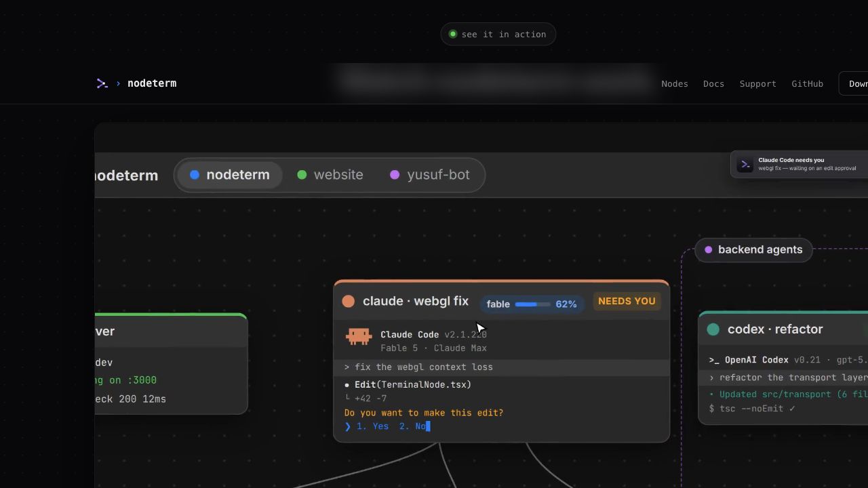Screen dimensions: 868x488
Task: Click the Updated src/transport line
Action: coord(788,394)
